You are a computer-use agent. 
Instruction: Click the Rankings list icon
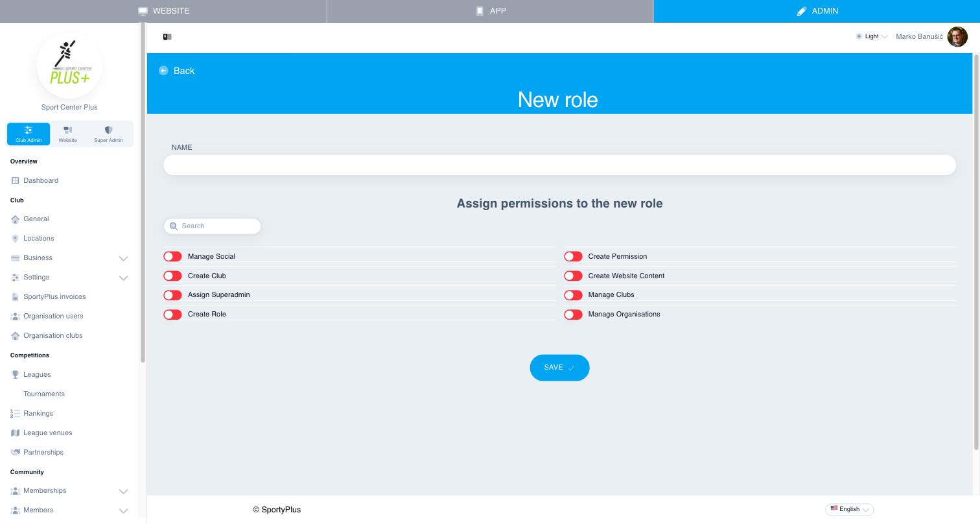(x=16, y=413)
